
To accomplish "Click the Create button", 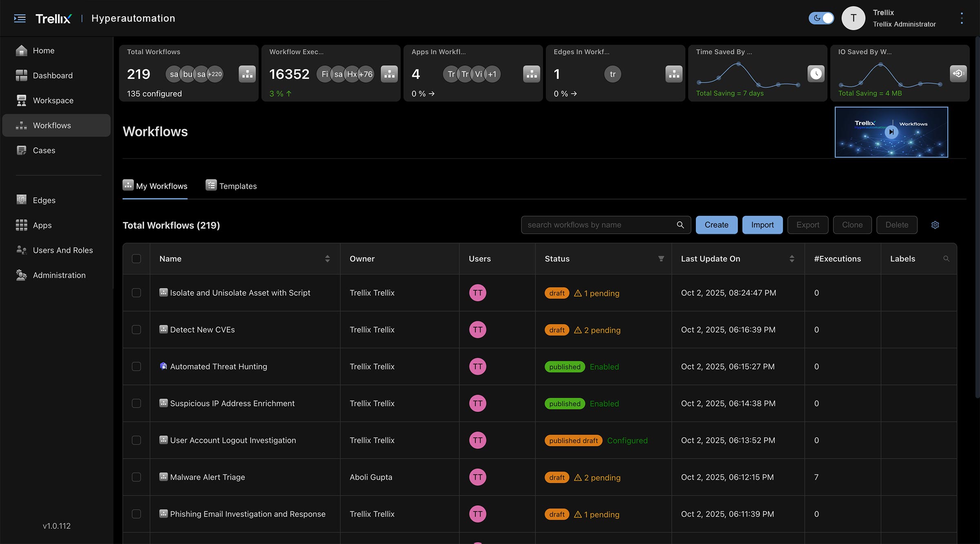I will [x=716, y=225].
